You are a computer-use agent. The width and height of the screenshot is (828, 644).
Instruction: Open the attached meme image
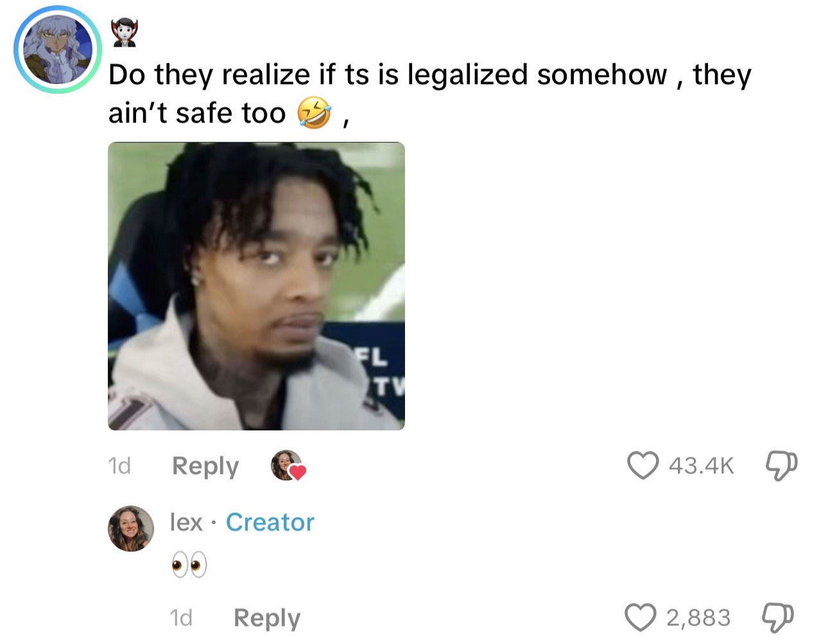(x=256, y=286)
